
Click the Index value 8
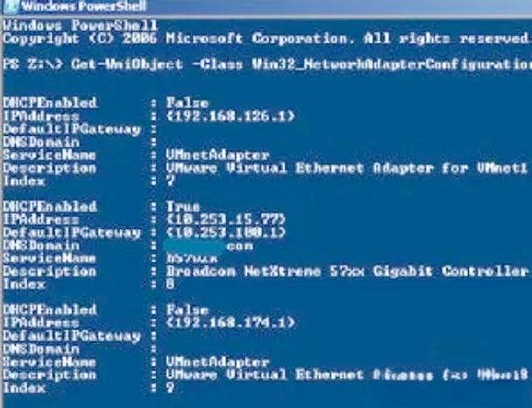point(171,283)
